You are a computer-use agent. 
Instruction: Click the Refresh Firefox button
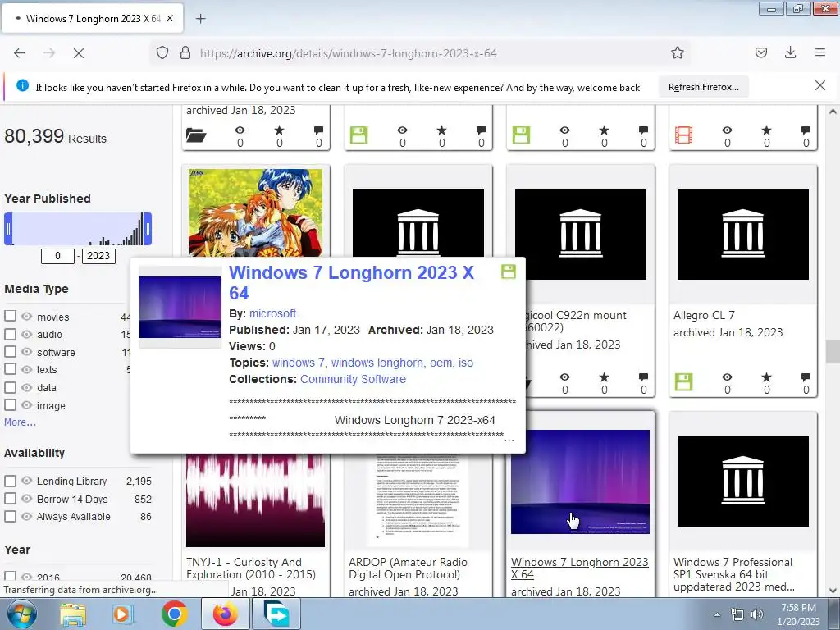(x=703, y=87)
